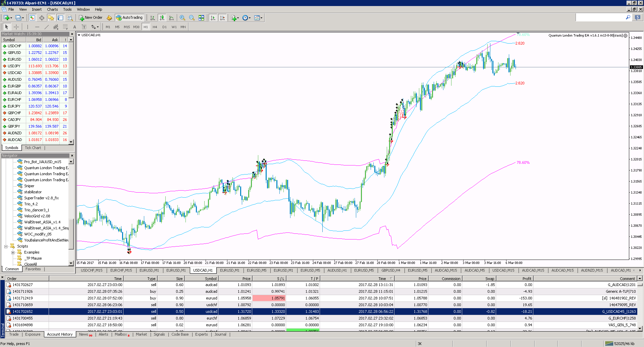Switch to bar chart icon
This screenshot has height=347, width=644.
(x=153, y=18)
